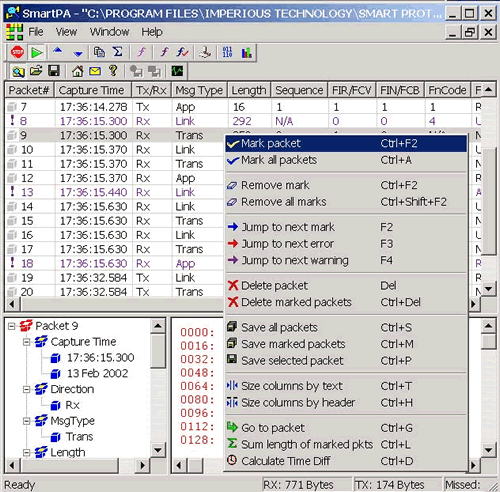Viewport: 500px width, 492px height.
Task: Select packet 13 row in list
Action: click(114, 192)
